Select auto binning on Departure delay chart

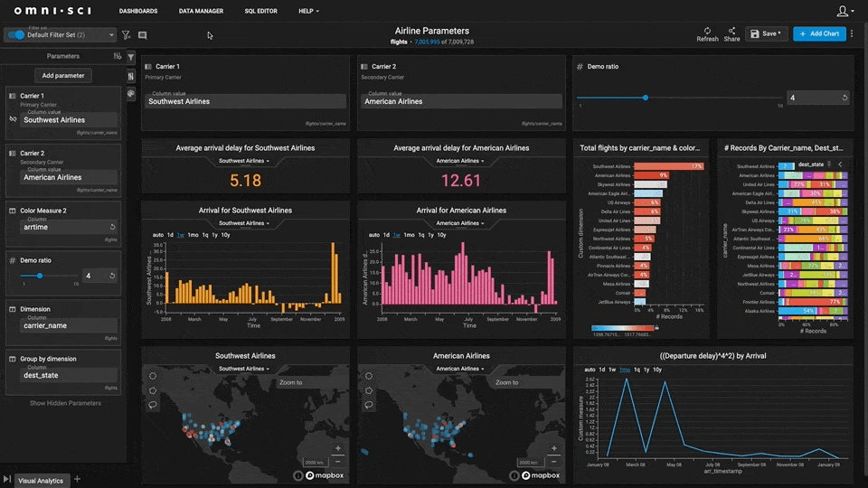[590, 370]
